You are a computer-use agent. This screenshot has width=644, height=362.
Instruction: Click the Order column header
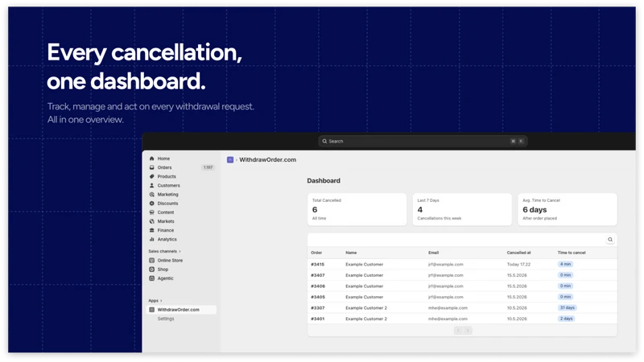click(x=316, y=253)
